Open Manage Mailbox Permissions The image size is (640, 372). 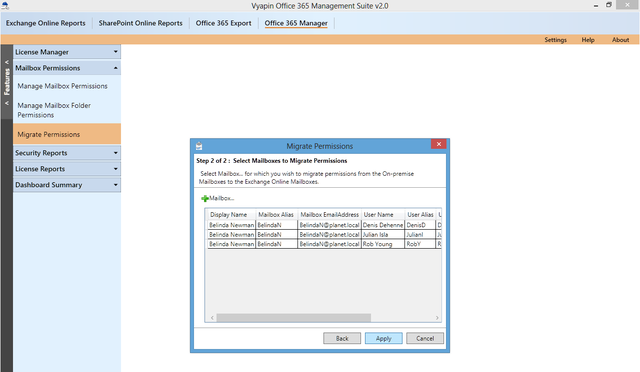[x=62, y=86]
